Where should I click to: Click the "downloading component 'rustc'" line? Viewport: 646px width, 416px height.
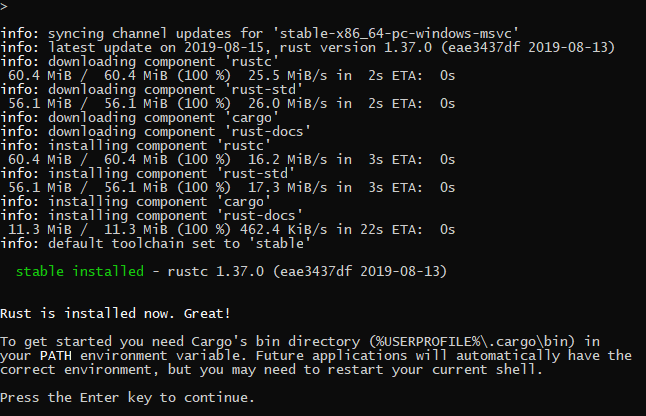click(150, 61)
